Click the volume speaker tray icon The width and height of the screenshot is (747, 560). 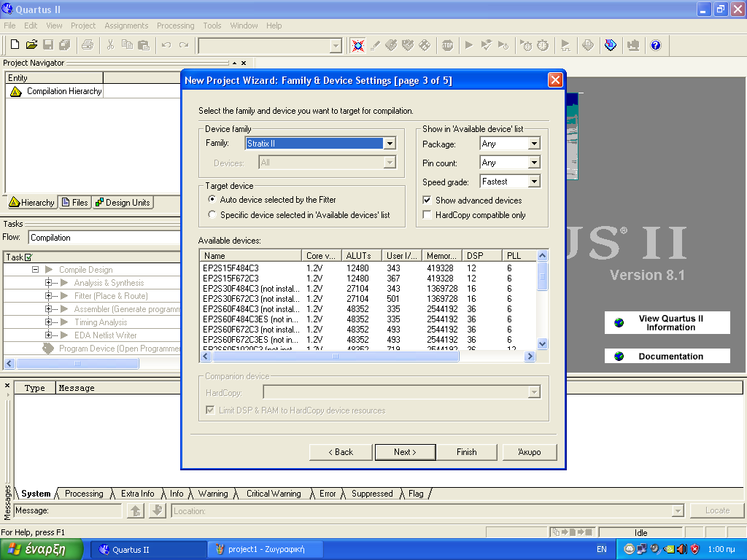pyautogui.click(x=682, y=549)
